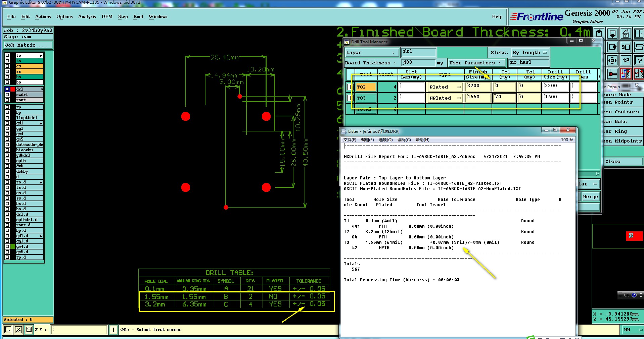
Task: Click the house-shaped home view icon
Action: 626,34
